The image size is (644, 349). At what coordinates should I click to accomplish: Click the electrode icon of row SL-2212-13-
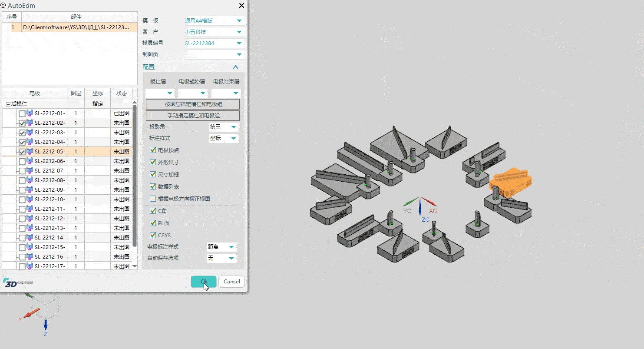point(30,228)
